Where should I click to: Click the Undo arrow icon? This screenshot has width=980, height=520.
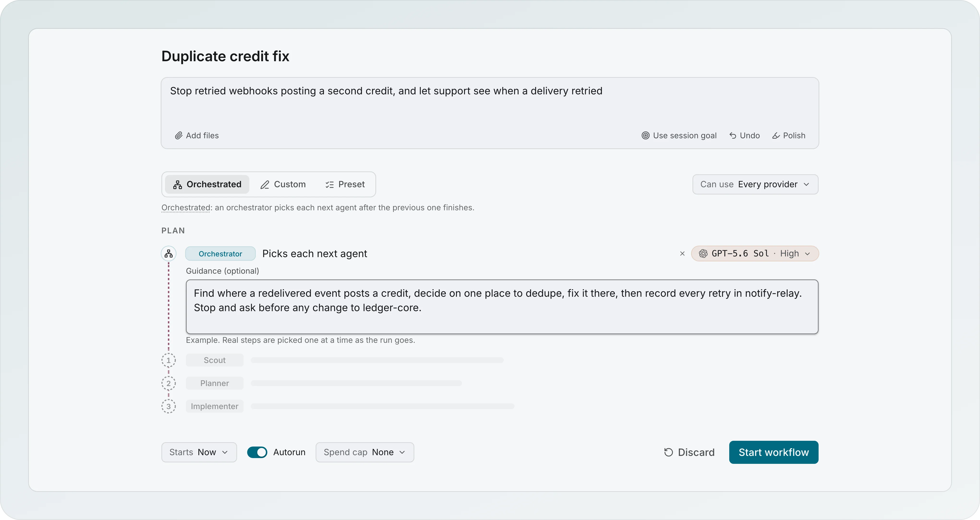[732, 136]
